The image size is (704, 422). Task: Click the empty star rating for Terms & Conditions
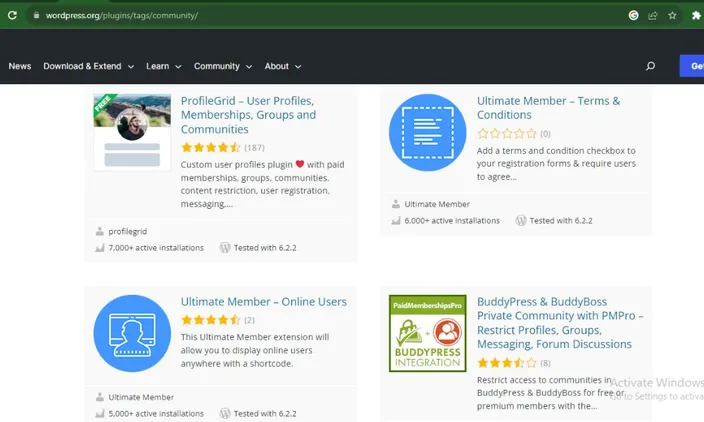(507, 133)
